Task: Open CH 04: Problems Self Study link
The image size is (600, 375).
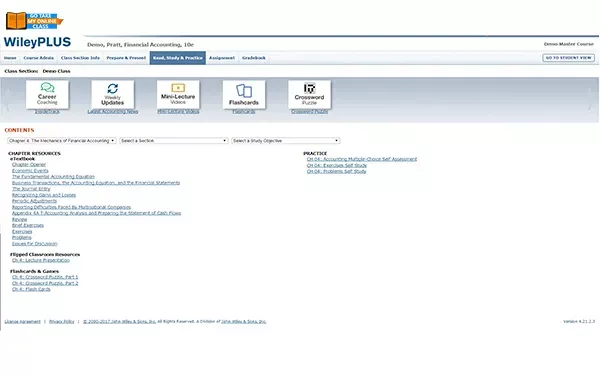Action: tap(337, 171)
